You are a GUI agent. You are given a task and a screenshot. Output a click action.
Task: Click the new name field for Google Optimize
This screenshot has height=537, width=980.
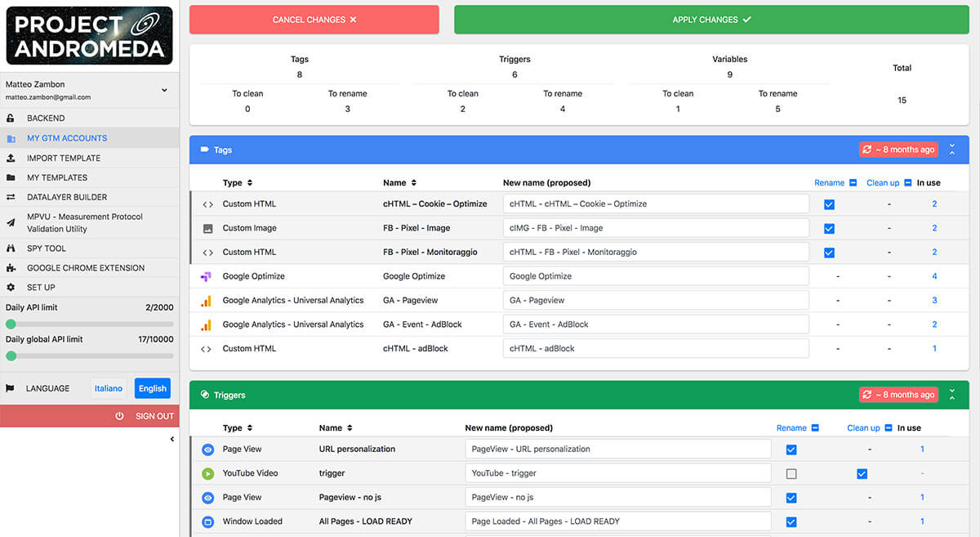pyautogui.click(x=656, y=276)
